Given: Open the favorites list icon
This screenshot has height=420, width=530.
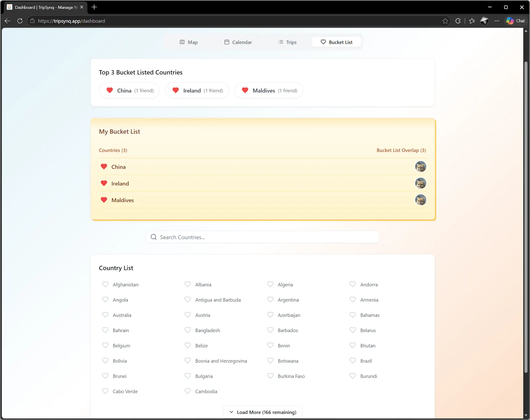Looking at the screenshot, I should [472, 21].
